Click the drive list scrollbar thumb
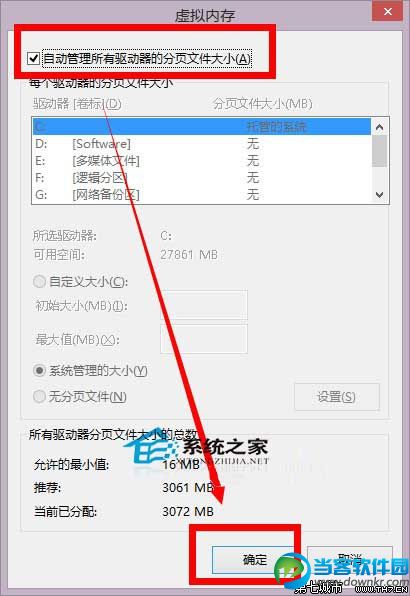This screenshot has height=596, width=410. click(379, 151)
